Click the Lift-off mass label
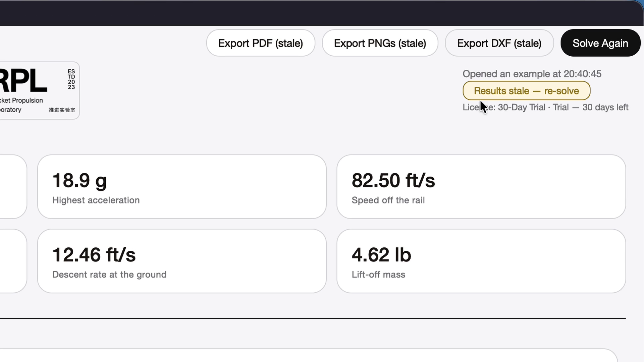 tap(378, 275)
